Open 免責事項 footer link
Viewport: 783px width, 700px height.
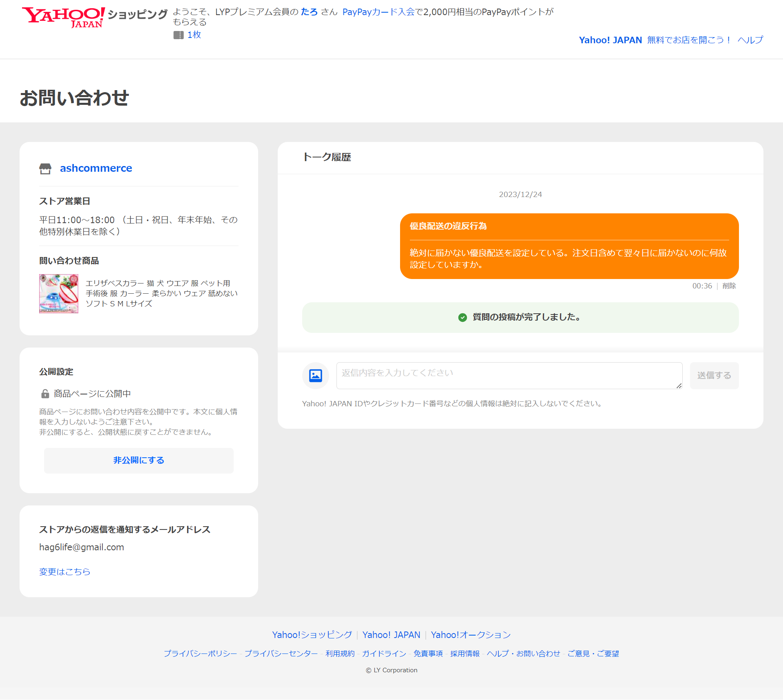(428, 653)
